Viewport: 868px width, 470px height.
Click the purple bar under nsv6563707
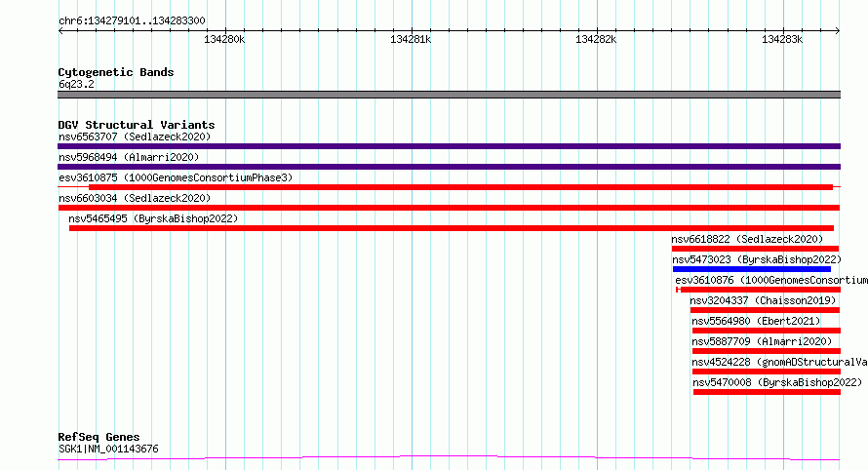tap(449, 146)
